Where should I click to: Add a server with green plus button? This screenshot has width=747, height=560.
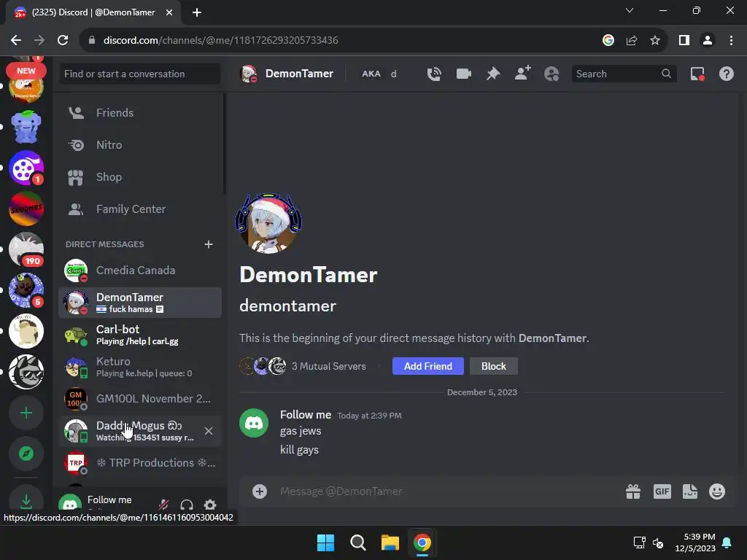(26, 413)
